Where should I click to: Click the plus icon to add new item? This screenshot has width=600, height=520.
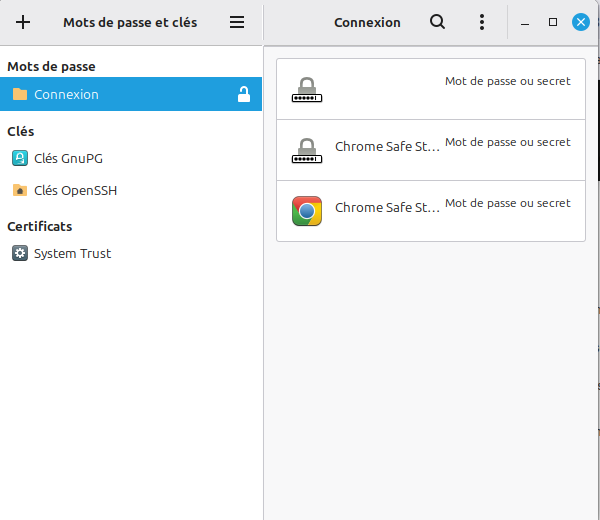pyautogui.click(x=23, y=22)
